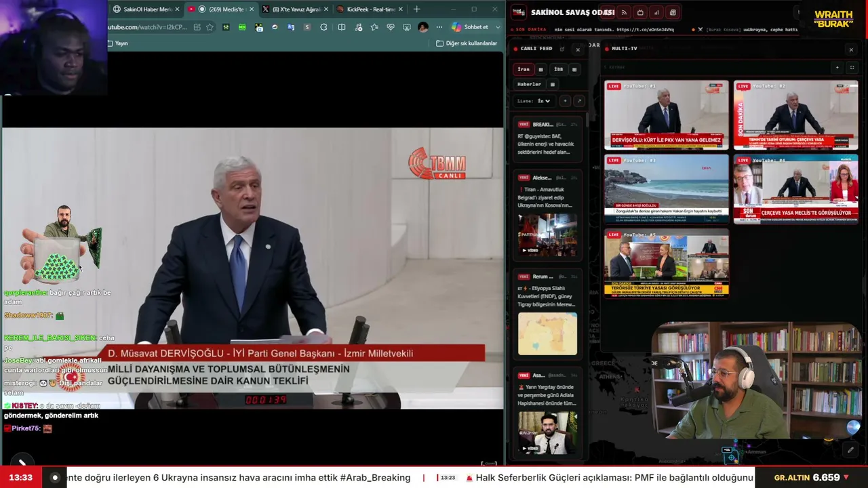Screen dimensions: 868x488
Task: Switch to the Meclis'te YouTube browser tab
Action: point(220,9)
